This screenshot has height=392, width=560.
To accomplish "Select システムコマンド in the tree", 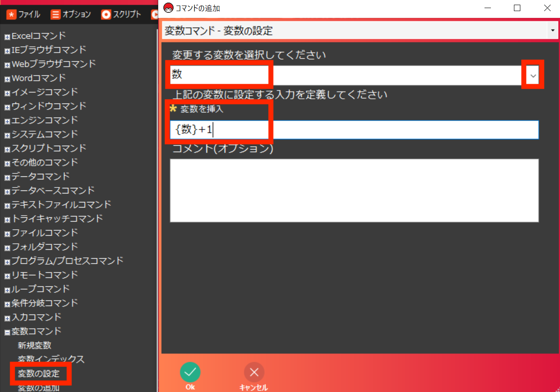I will pyautogui.click(x=45, y=134).
